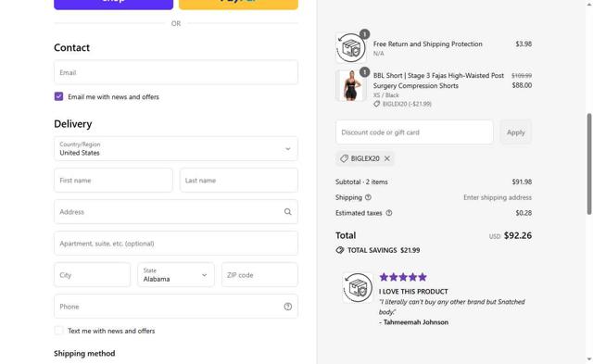This screenshot has height=364, width=593.
Task: Click the BBL Short product name text
Action: [438, 81]
